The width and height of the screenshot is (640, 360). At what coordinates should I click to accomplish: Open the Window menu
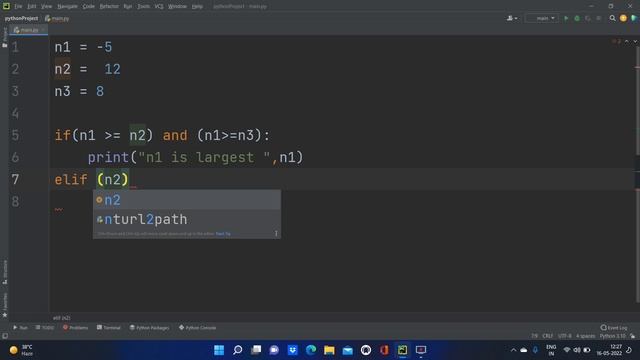point(177,7)
